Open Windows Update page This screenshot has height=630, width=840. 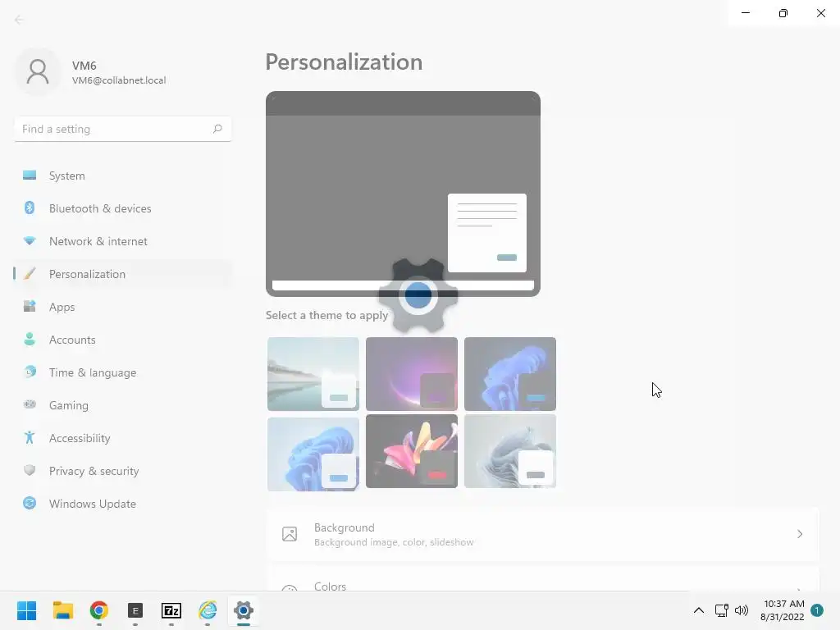coord(123,504)
